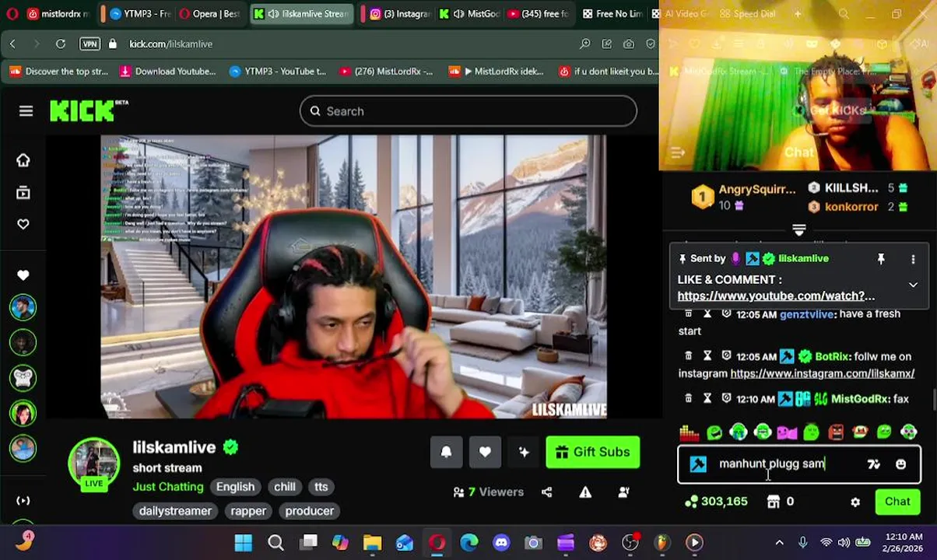Delete genztvlive's message with trash icon
Viewport: 937px width, 560px height.
688,313
